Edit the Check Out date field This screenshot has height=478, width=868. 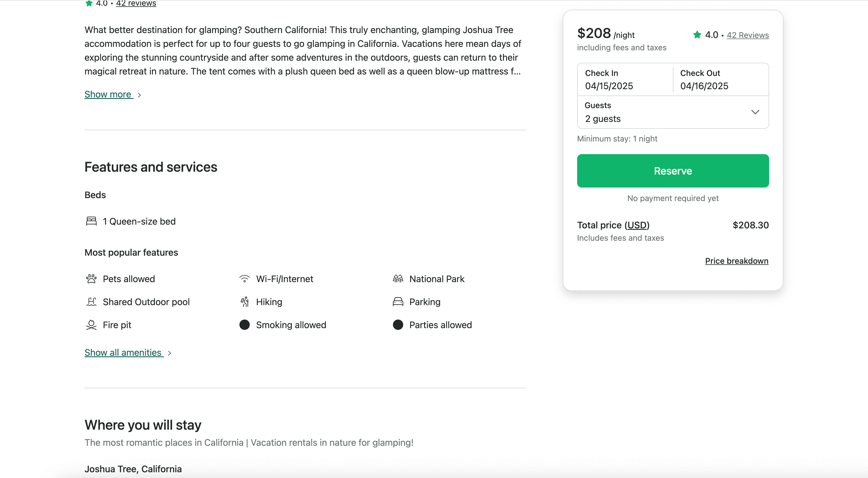click(x=721, y=80)
